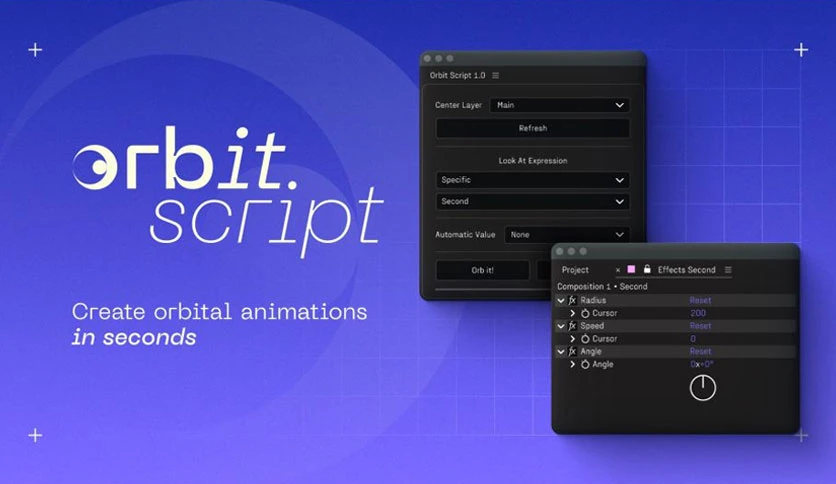836x484 pixels.
Task: Expand the Cursor property under Radius
Action: coord(573,313)
